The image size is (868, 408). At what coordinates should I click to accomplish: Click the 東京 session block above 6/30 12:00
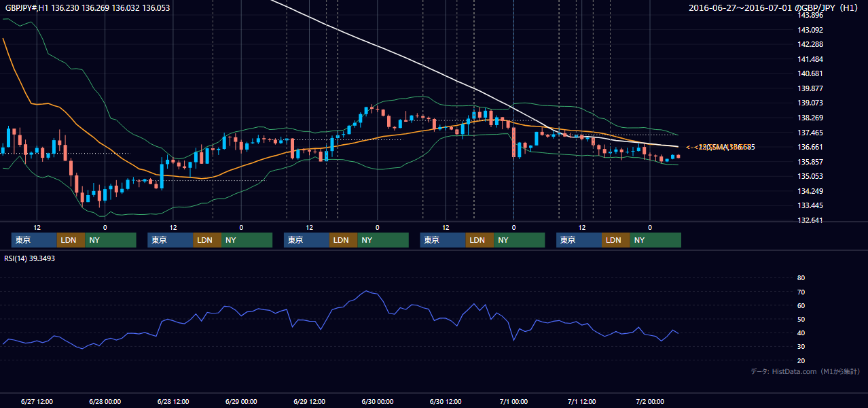point(444,240)
